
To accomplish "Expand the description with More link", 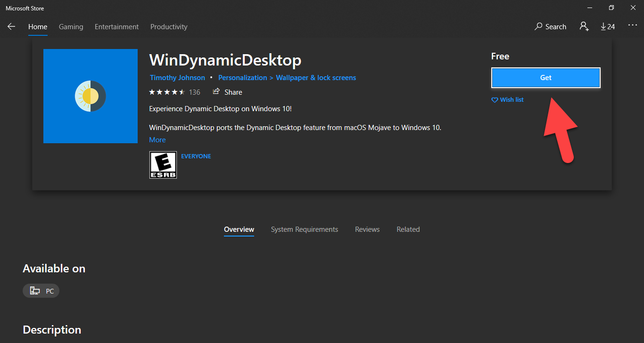I will pos(157,139).
